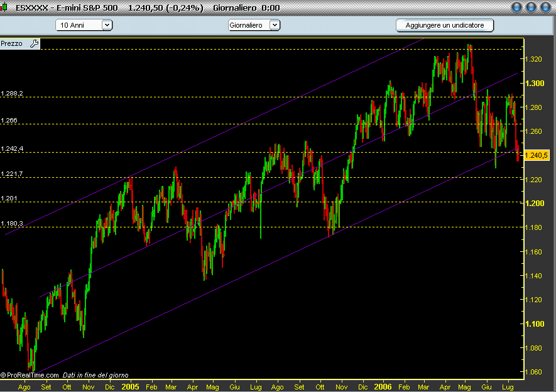Screen dimensions: 556x392
Task: Click Giornaliero 0:00 text in title bar
Action: coord(246,8)
